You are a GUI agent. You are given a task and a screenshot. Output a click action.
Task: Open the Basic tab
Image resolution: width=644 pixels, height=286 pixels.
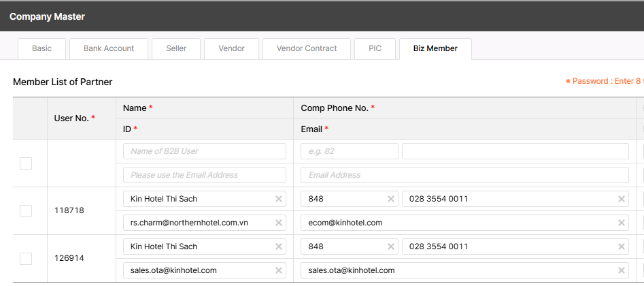(41, 49)
